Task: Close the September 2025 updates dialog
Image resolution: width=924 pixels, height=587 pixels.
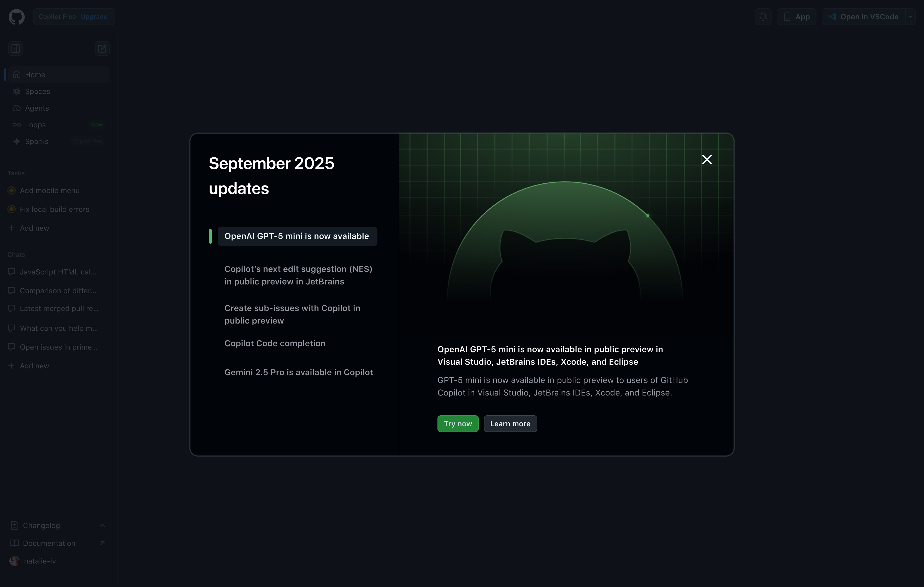Action: (x=707, y=159)
